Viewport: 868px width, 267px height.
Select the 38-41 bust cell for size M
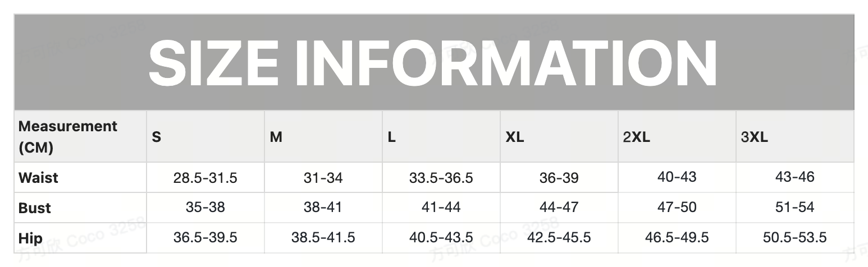click(x=323, y=208)
